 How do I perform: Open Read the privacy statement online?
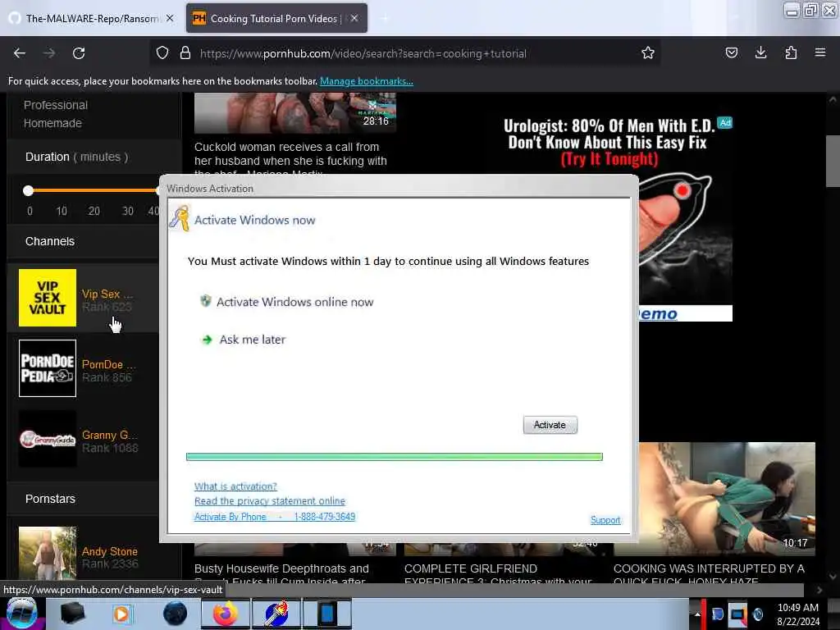[269, 501]
